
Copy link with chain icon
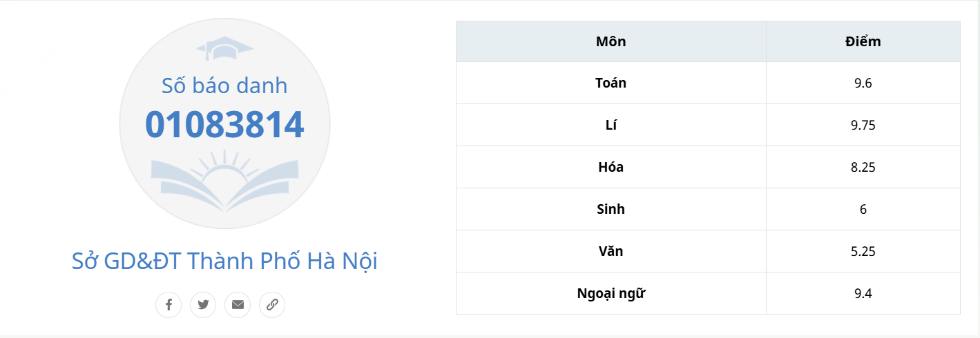click(272, 305)
